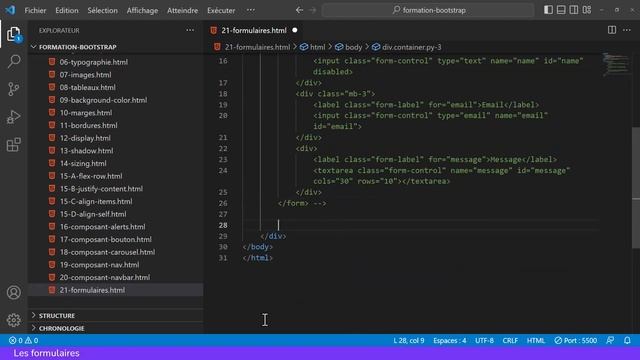Screen dimensions: 640x360
Task: Close the unsaved 21-formulaires.html tab dot
Action: [x=295, y=30]
